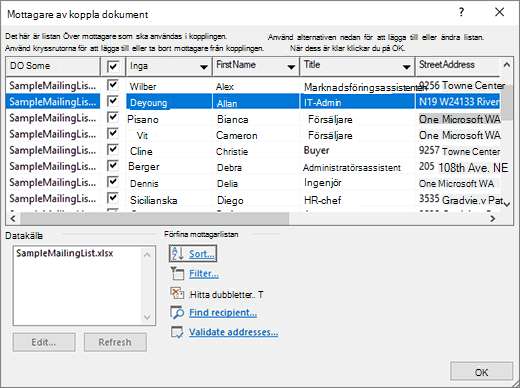Screen dimensions: 520x388
Task: Click the Ingenjör title cell
Action: click(357, 183)
